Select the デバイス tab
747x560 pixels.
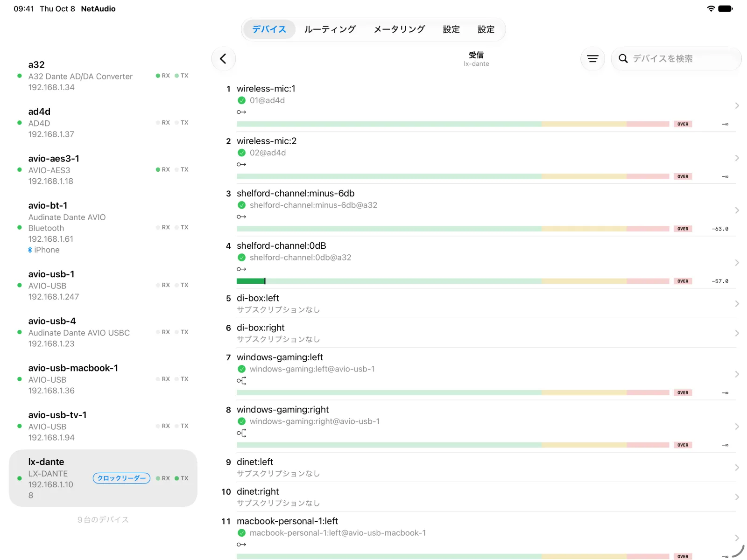(269, 29)
